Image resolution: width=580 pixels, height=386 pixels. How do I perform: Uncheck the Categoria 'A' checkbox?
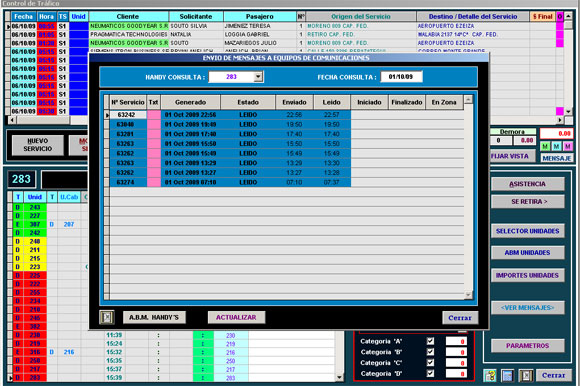430,341
